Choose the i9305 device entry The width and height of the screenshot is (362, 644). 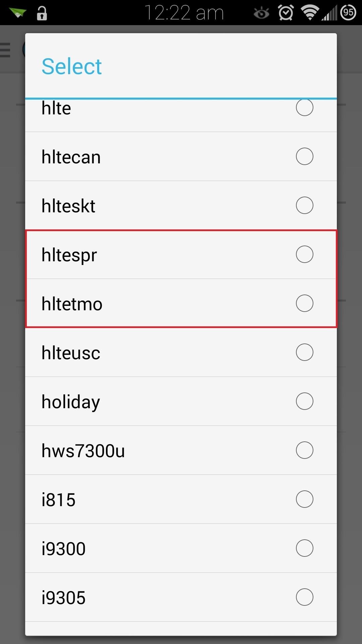point(181,597)
